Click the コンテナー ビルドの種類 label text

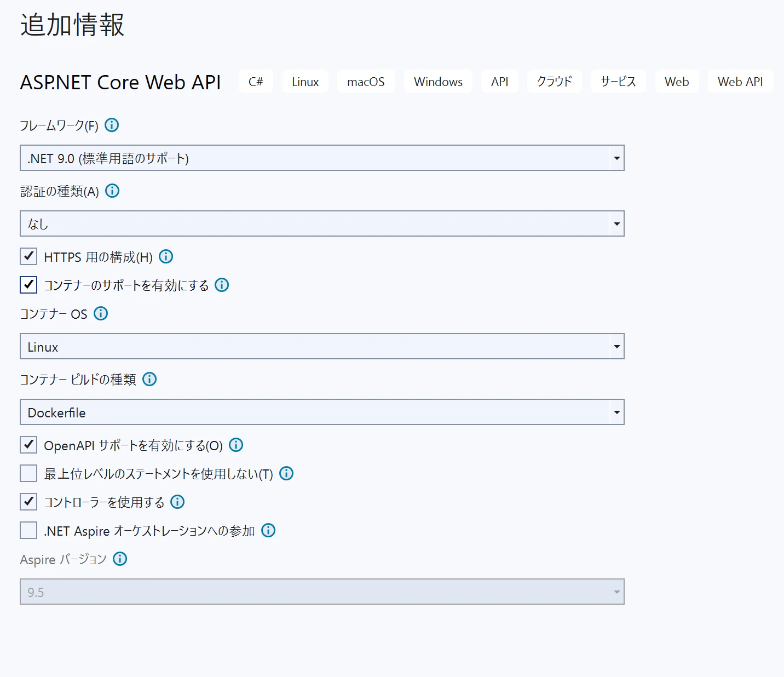coord(78,380)
